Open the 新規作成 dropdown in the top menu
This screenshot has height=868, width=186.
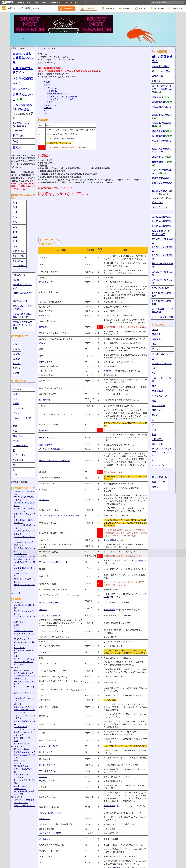tap(20, 2)
